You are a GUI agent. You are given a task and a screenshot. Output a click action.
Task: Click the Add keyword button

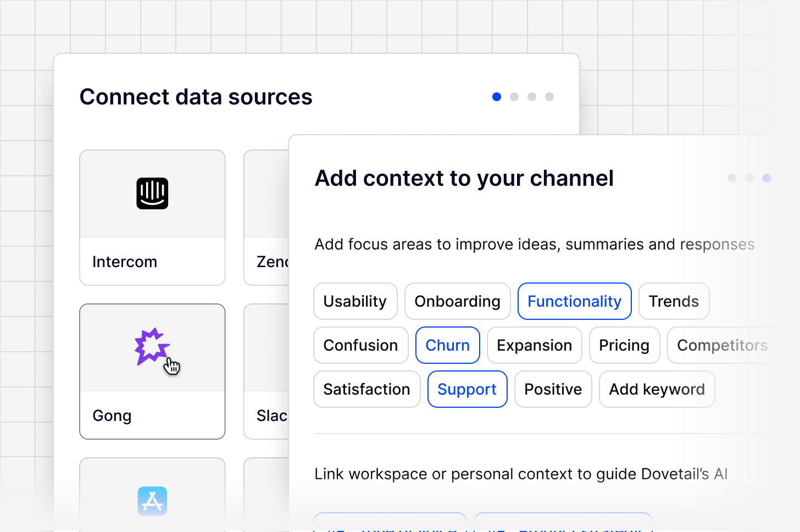[657, 389]
